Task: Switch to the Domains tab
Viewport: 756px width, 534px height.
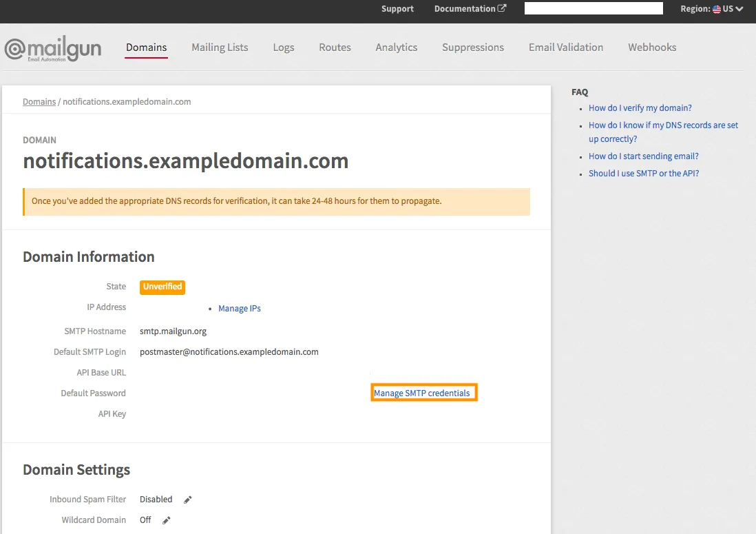Action: click(x=146, y=48)
